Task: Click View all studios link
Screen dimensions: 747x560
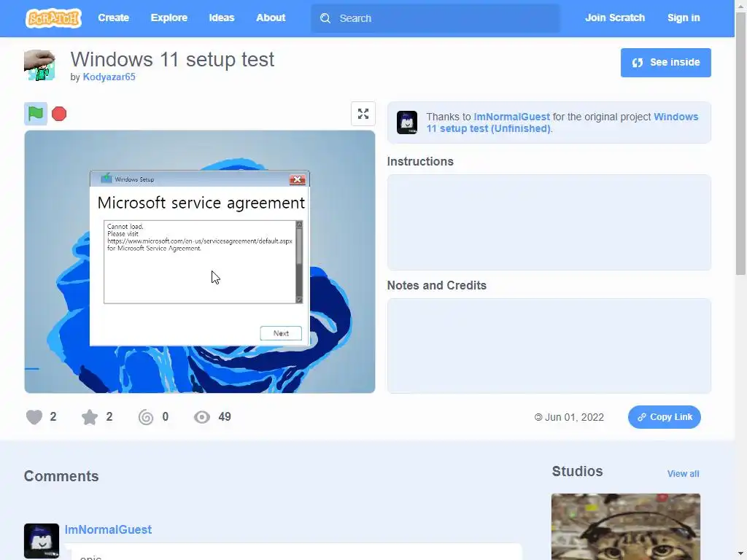Action: [x=683, y=474]
